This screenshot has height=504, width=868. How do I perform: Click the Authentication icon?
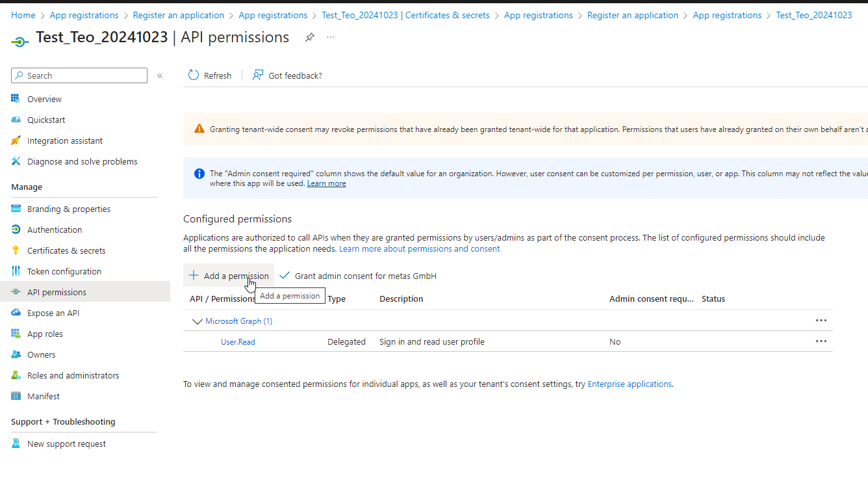click(x=16, y=230)
